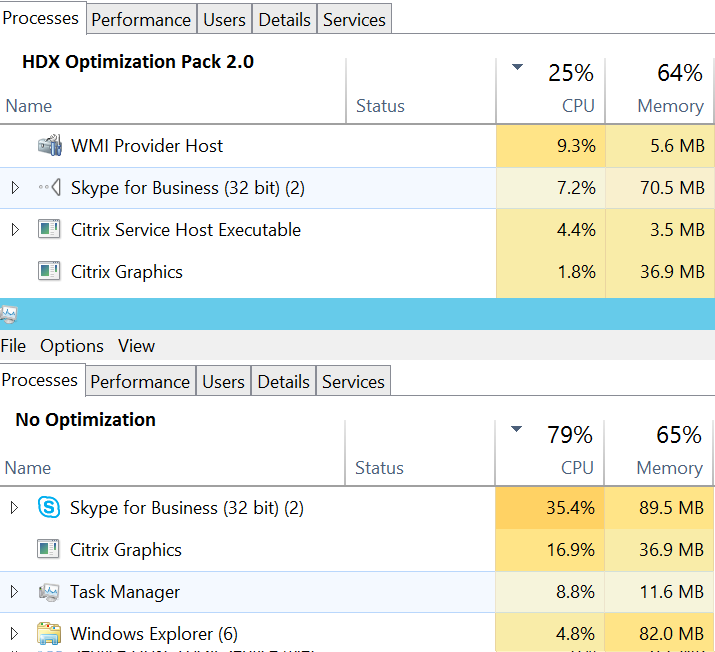Click 16.9% CPU value for Citrix Graphics
This screenshot has width=715, height=652.
click(x=570, y=549)
